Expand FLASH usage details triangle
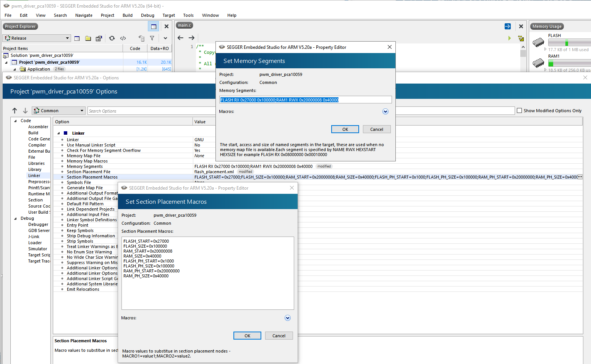591x364 pixels. (x=545, y=49)
